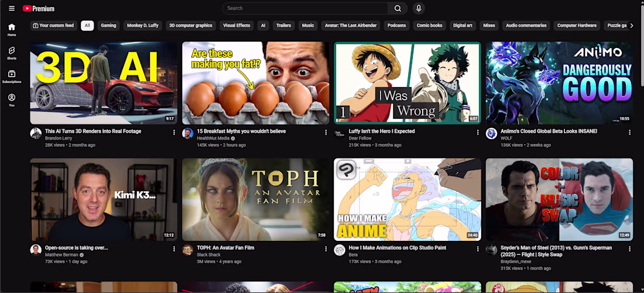This screenshot has width=644, height=293.
Task: Visit Dear Fellow channel name link
Action: pos(360,138)
